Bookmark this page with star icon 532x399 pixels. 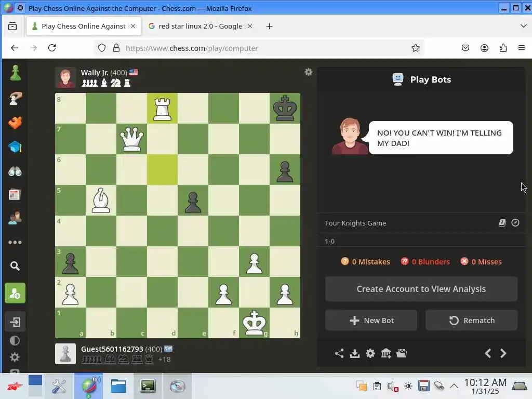click(415, 48)
